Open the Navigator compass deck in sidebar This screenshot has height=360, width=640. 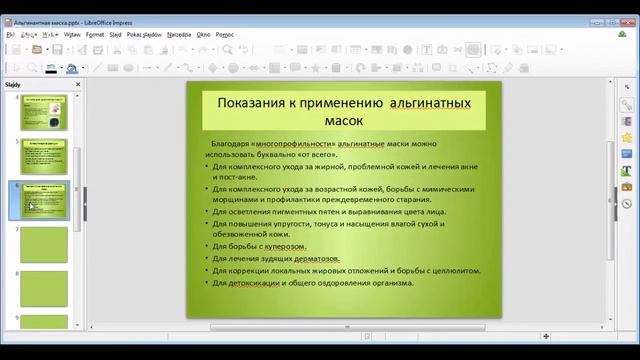[x=627, y=203]
